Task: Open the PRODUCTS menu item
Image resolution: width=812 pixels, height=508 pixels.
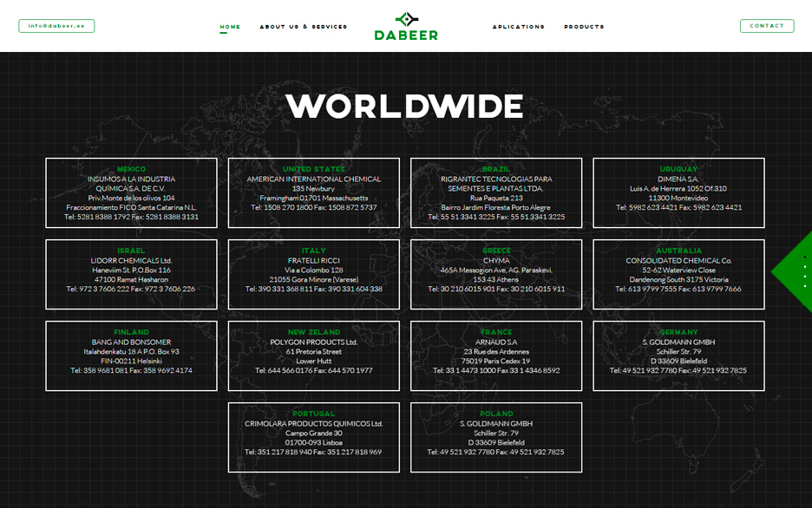Action: 583,27
